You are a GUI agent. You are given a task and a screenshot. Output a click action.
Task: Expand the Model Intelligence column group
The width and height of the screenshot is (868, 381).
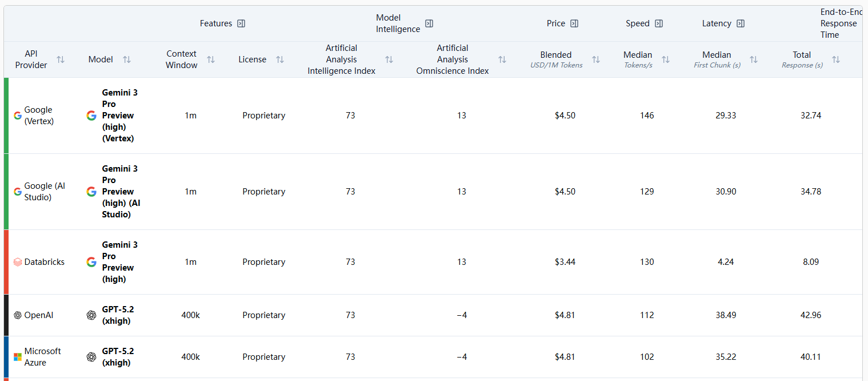(429, 23)
